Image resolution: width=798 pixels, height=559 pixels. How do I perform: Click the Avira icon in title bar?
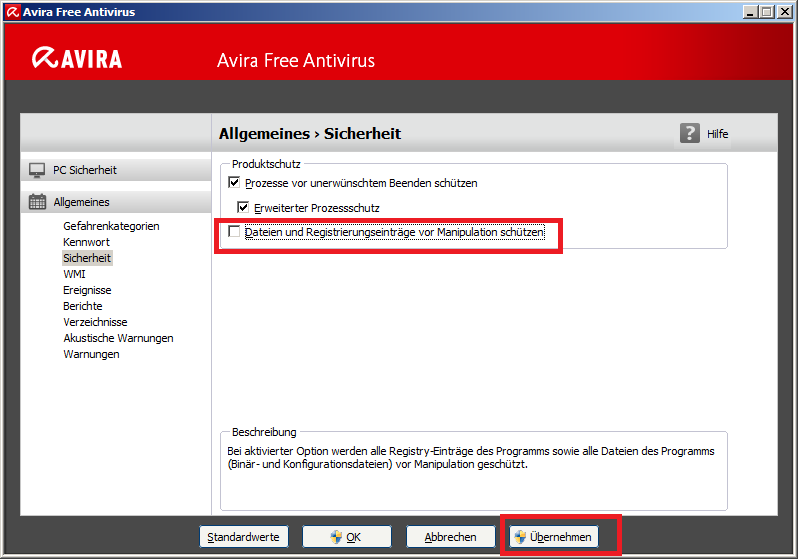click(x=12, y=12)
